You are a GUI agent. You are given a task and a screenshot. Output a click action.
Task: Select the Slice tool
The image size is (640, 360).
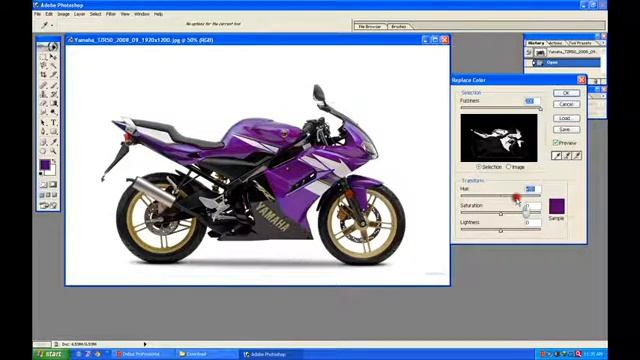click(x=53, y=75)
